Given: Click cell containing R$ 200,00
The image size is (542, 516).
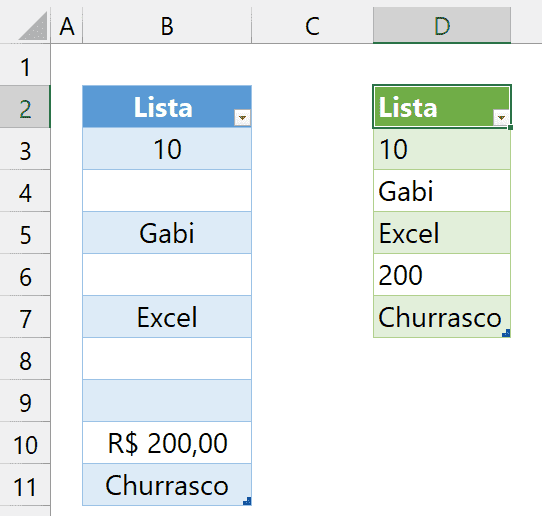Looking at the screenshot, I should 167,443.
